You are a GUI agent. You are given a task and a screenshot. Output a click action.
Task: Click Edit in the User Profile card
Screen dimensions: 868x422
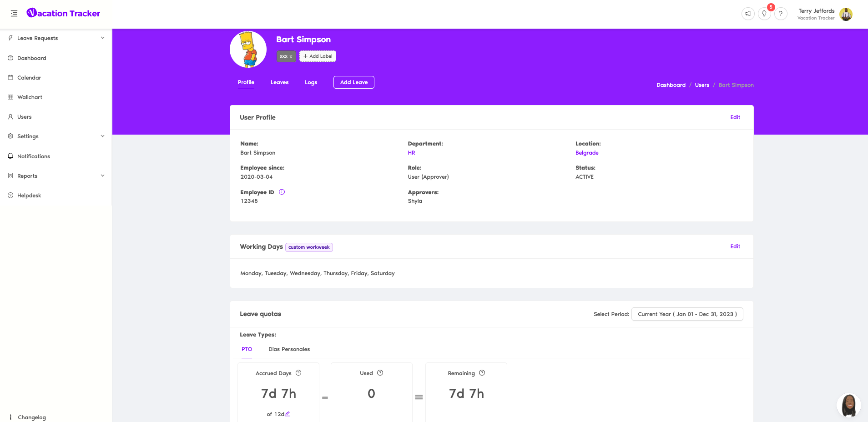click(735, 117)
